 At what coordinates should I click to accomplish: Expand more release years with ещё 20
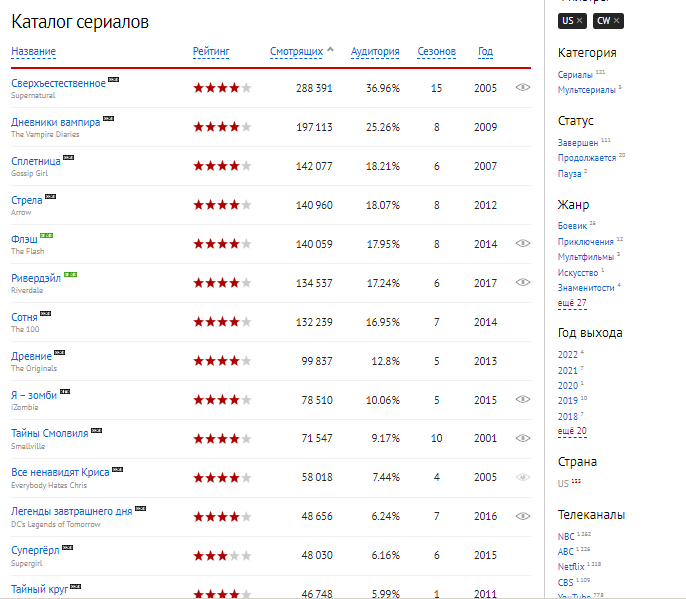572,431
